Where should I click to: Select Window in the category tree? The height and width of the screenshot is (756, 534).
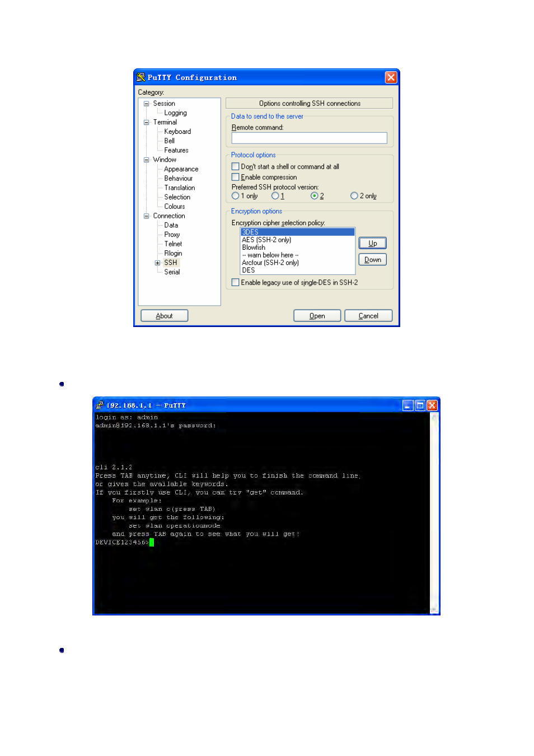(165, 160)
